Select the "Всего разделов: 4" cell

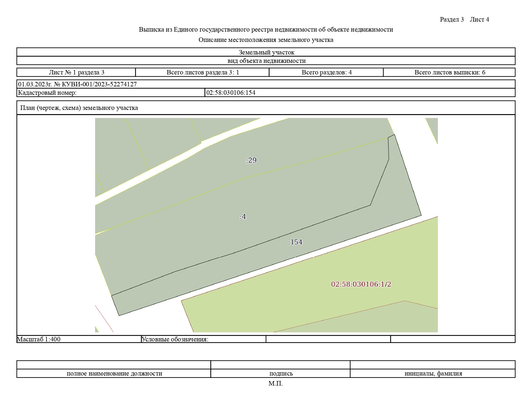click(x=326, y=72)
